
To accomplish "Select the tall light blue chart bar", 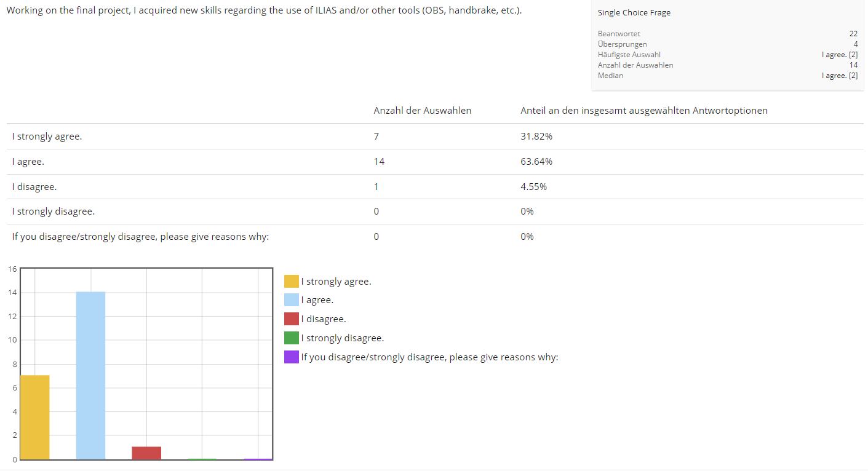I will pyautogui.click(x=90, y=375).
